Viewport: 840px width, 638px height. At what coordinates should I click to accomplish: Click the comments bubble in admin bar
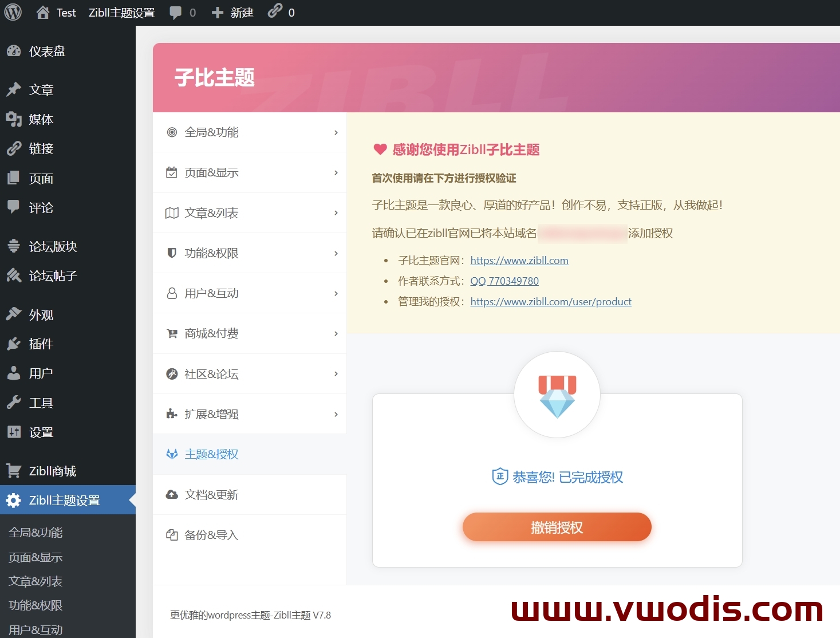(x=176, y=12)
